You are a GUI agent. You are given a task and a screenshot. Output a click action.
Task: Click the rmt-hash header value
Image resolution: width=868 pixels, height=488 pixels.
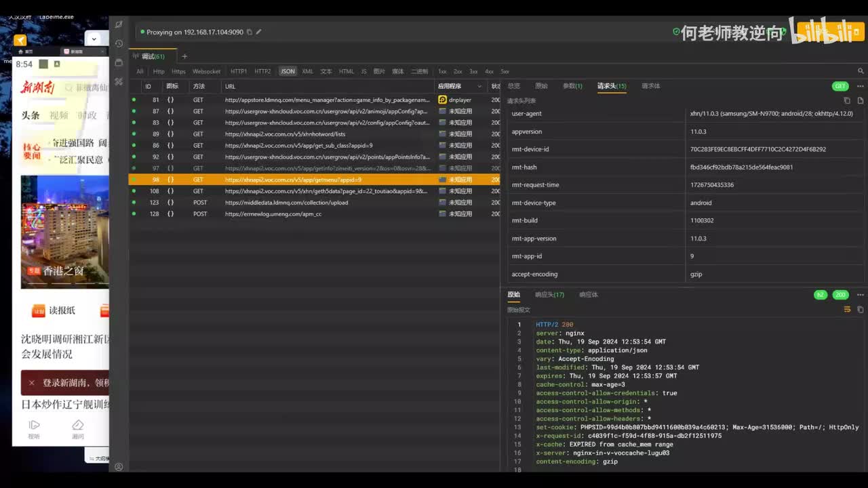coord(741,167)
